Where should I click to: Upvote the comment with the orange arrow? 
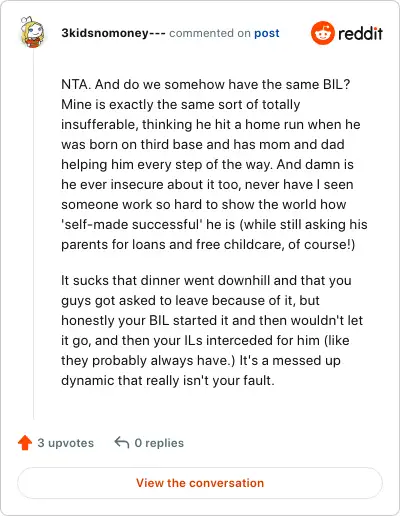(25, 443)
